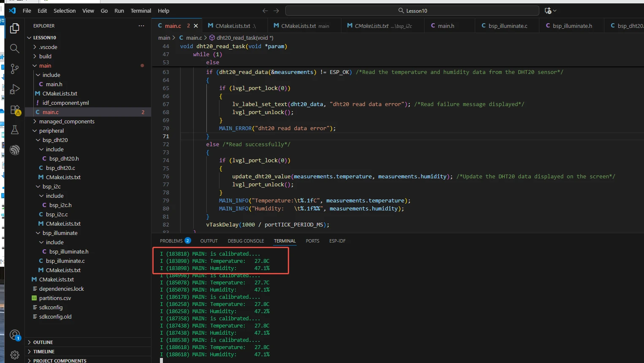
Task: Go back using the navigation arrow
Action: 265,11
